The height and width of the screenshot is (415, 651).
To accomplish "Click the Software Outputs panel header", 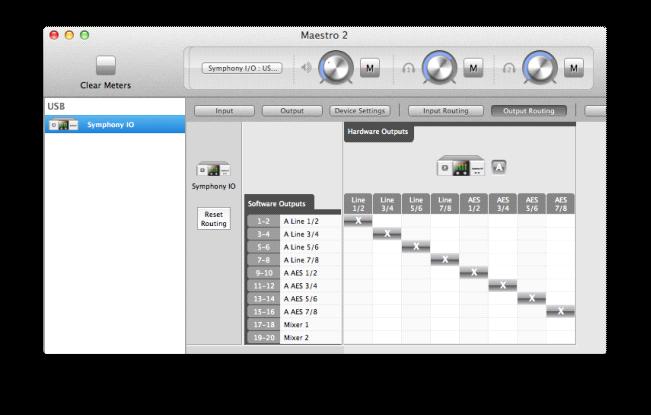I will pos(279,203).
